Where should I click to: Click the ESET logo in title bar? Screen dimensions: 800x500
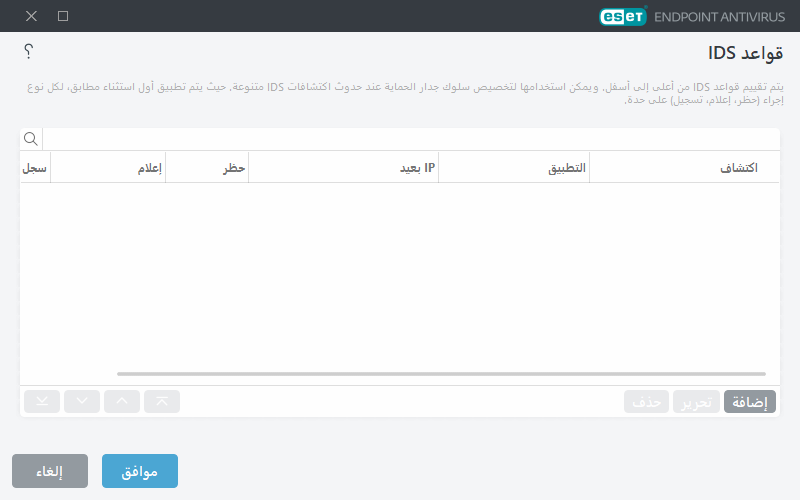point(622,16)
